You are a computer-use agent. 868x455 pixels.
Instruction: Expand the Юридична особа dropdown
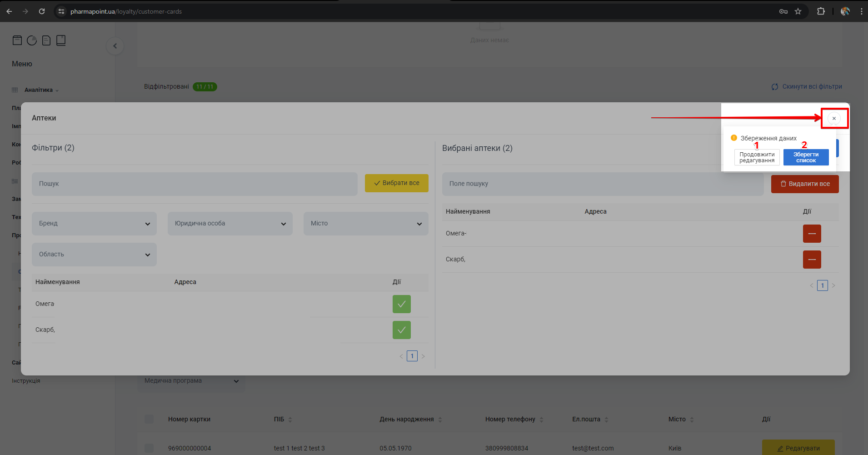(x=230, y=224)
